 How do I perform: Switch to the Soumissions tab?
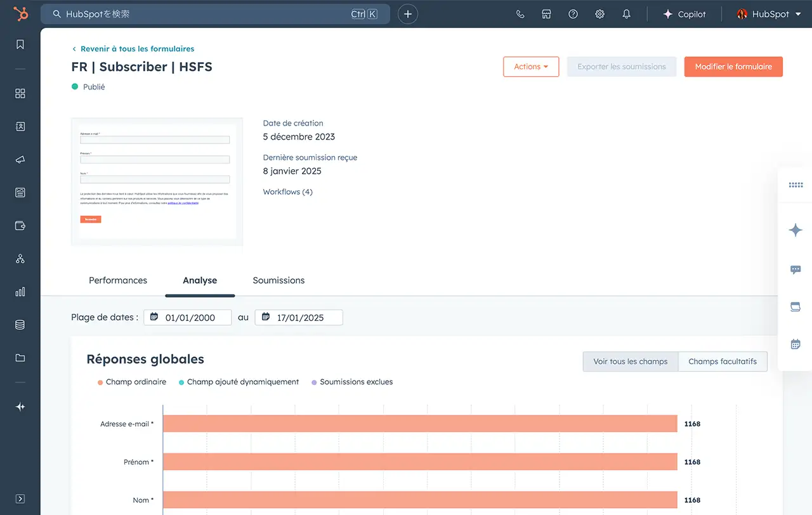click(278, 280)
